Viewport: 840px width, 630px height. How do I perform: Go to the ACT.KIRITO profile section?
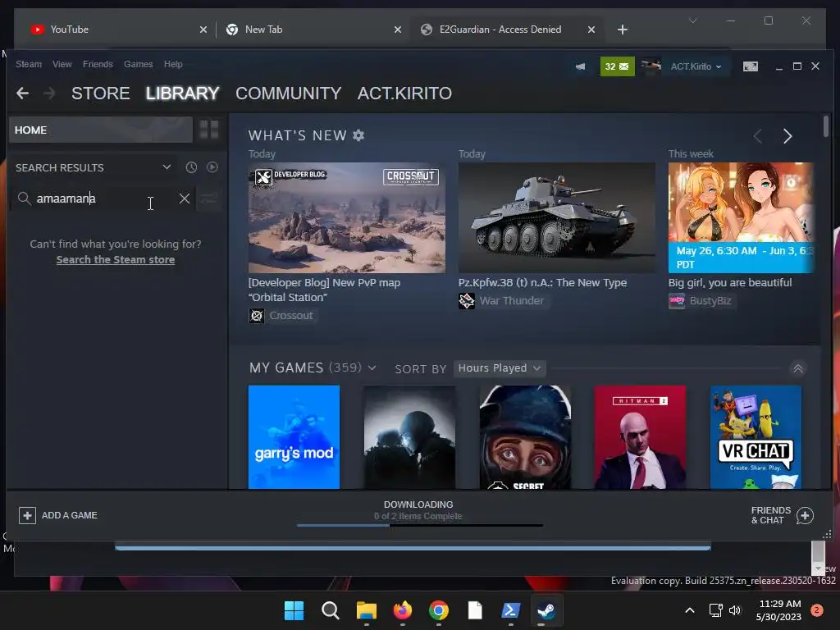pos(404,94)
